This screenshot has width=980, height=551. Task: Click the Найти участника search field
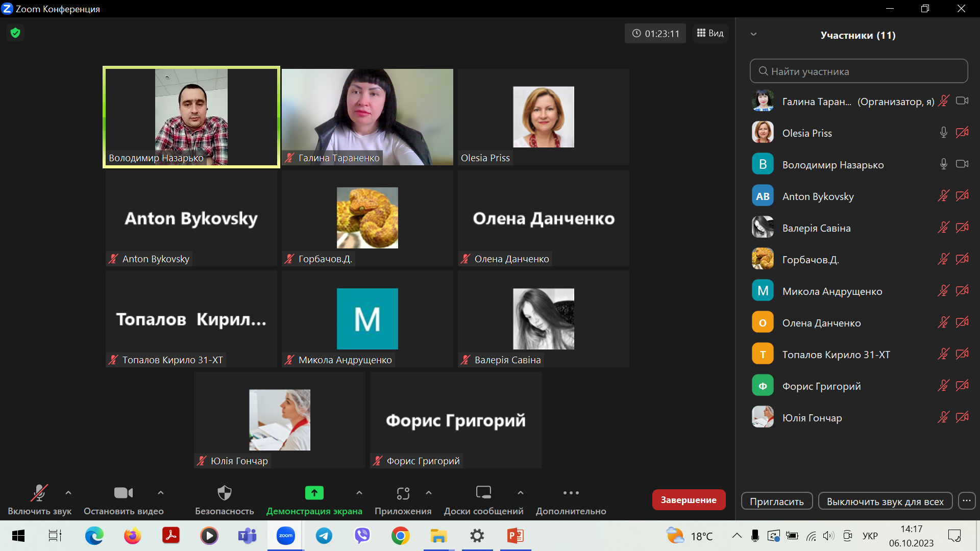click(x=859, y=71)
